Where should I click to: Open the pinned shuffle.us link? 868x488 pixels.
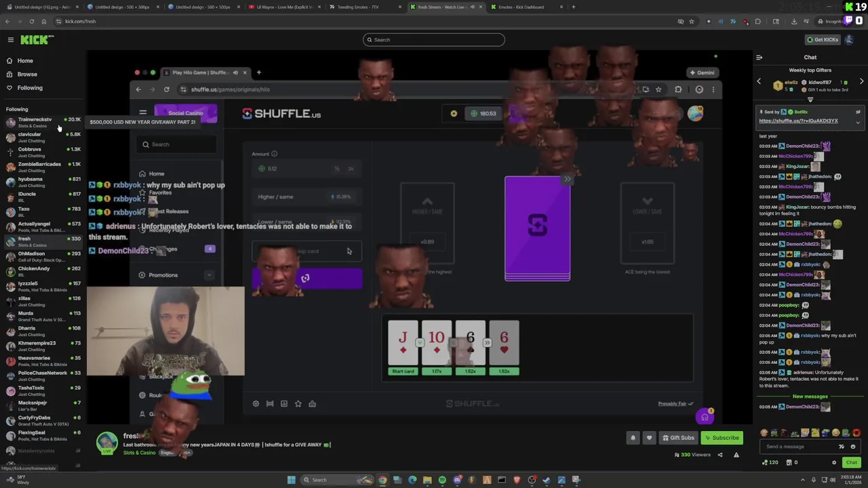tap(798, 121)
